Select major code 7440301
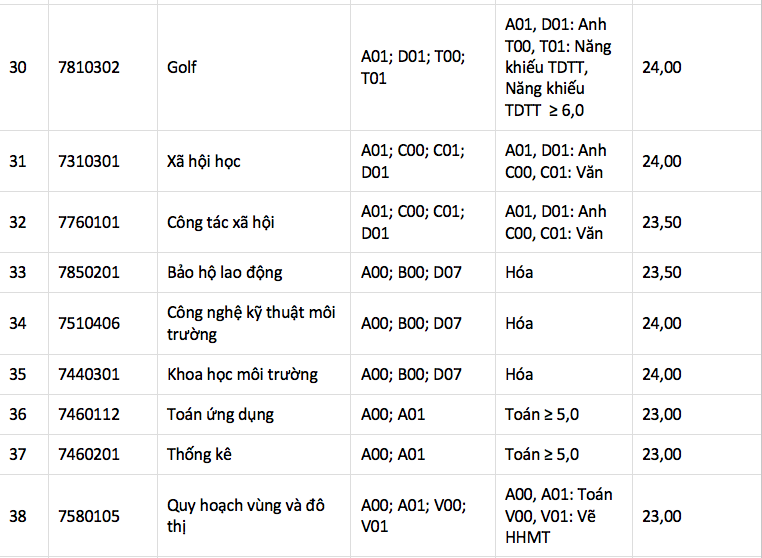The width and height of the screenshot is (762, 558). 89,374
